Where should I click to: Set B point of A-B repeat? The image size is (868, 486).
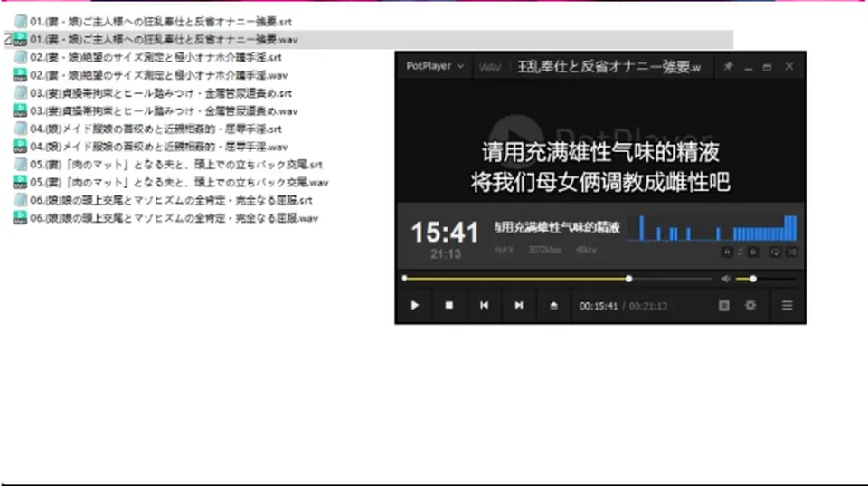[x=753, y=253]
